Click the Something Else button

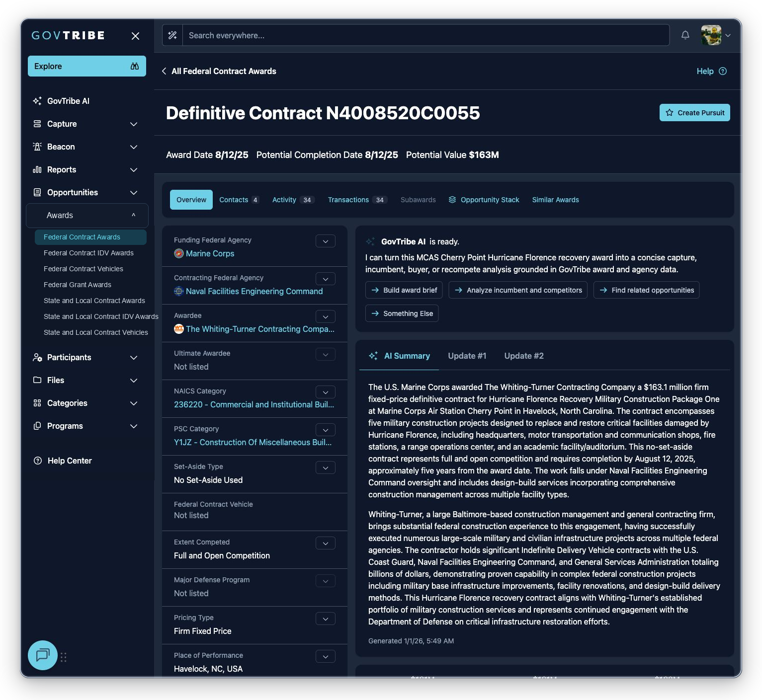click(402, 313)
